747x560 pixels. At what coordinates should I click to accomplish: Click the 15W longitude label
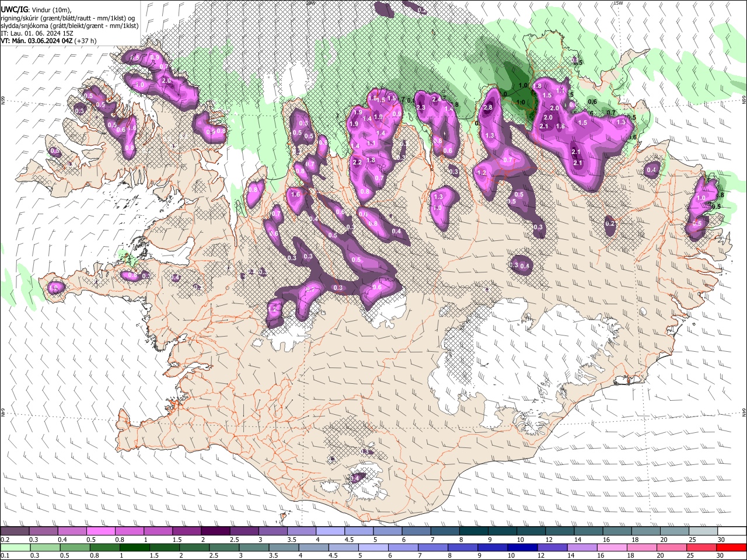click(x=618, y=3)
